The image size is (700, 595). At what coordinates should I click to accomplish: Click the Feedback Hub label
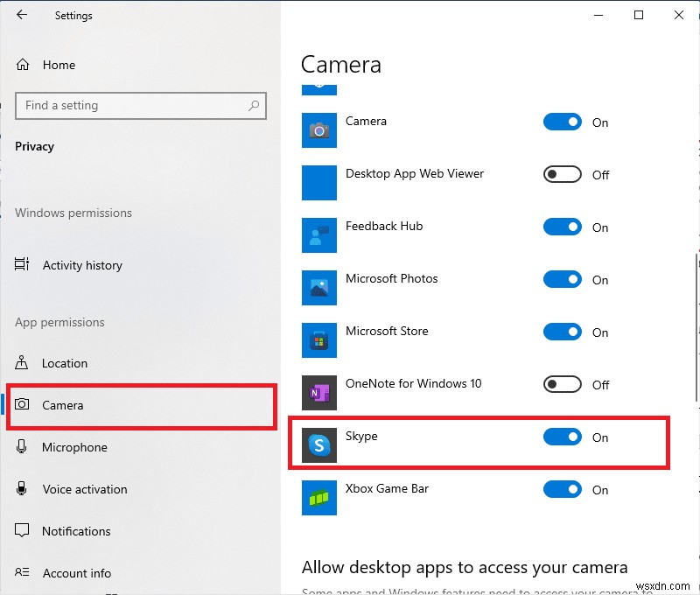point(384,226)
